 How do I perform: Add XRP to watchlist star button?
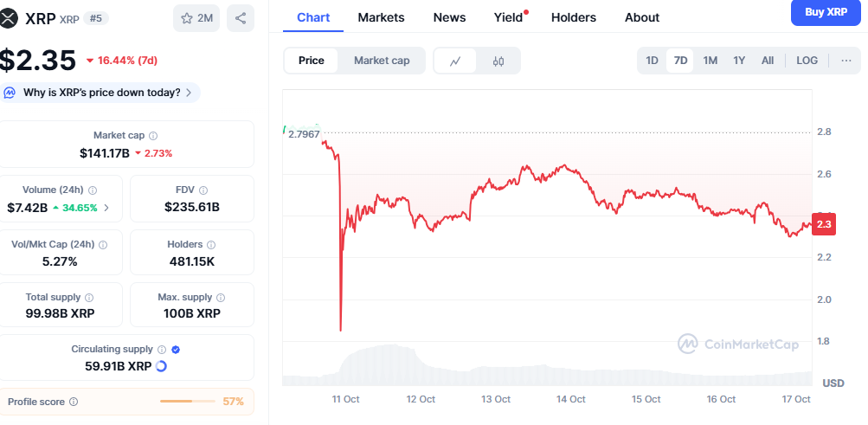coord(196,17)
